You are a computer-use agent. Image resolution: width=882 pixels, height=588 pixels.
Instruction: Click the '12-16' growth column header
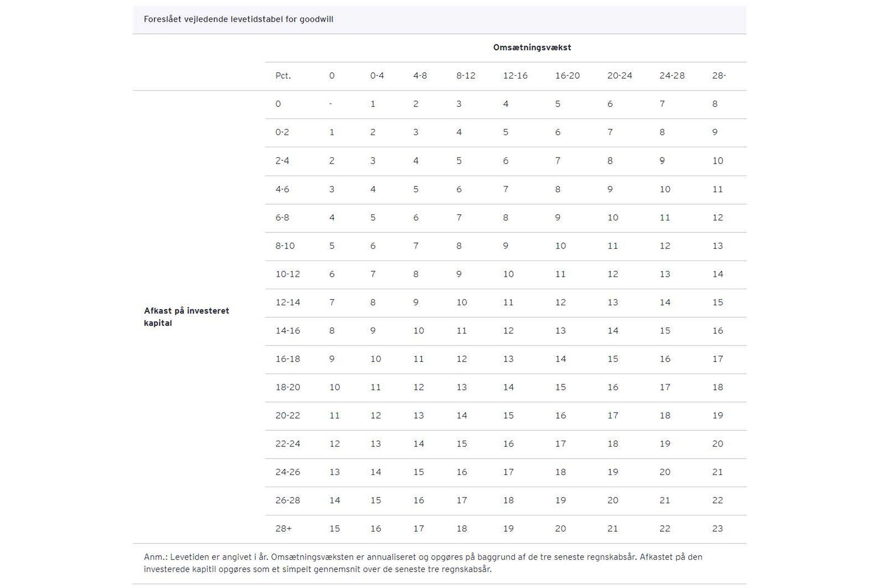click(515, 76)
